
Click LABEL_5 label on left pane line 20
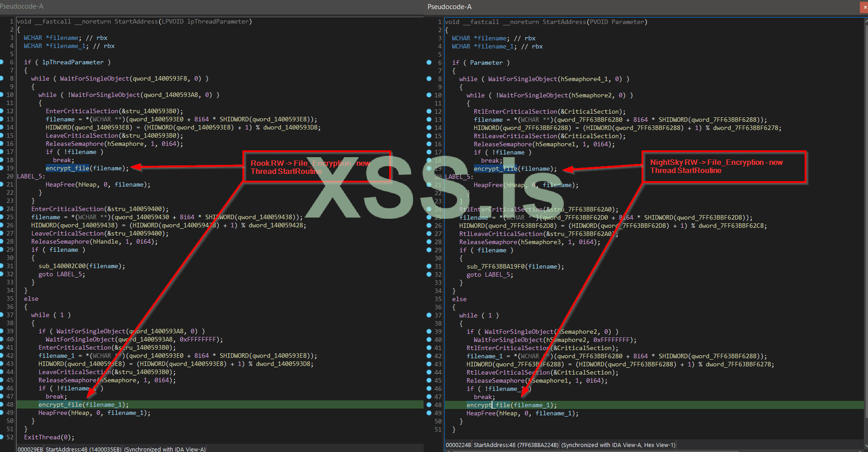coord(30,176)
